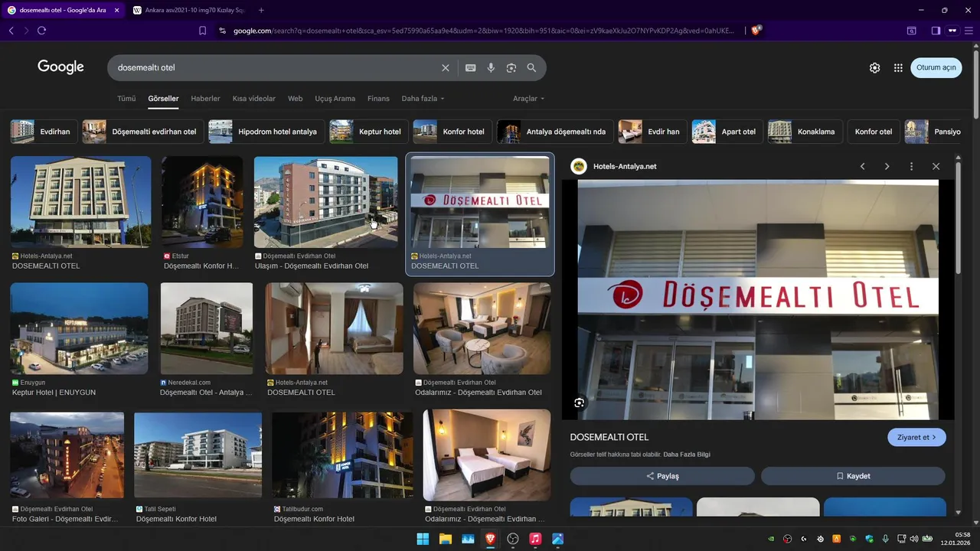Switch to the Finans tab
Screen dimensions: 980x551
click(378, 99)
